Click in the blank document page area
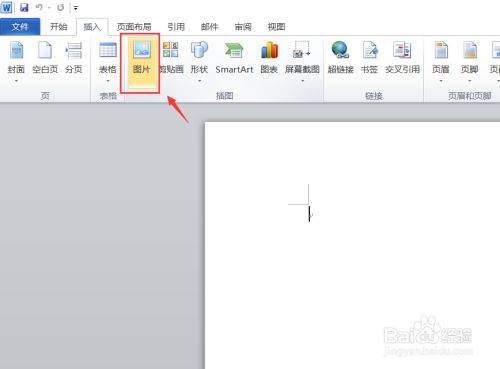 click(x=352, y=245)
